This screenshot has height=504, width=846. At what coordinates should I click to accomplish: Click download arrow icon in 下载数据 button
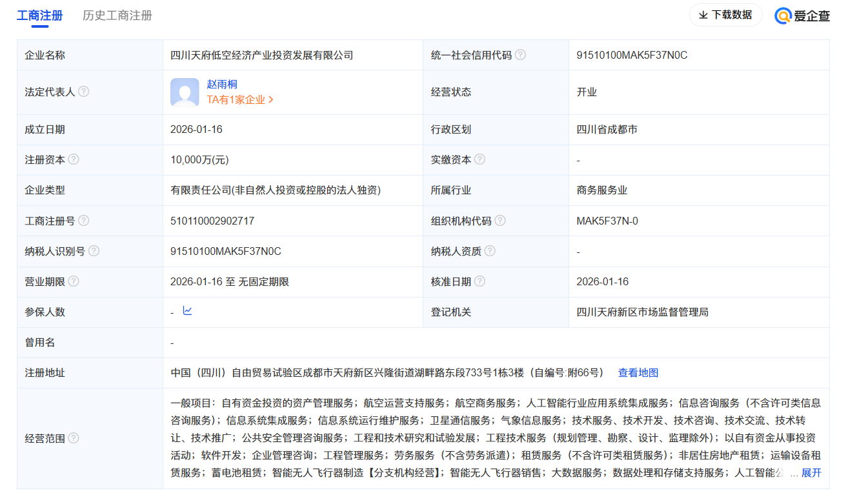[x=704, y=14]
